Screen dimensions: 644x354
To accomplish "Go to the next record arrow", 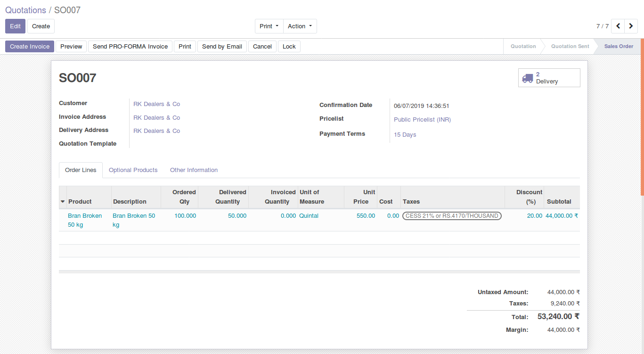I will (x=631, y=26).
